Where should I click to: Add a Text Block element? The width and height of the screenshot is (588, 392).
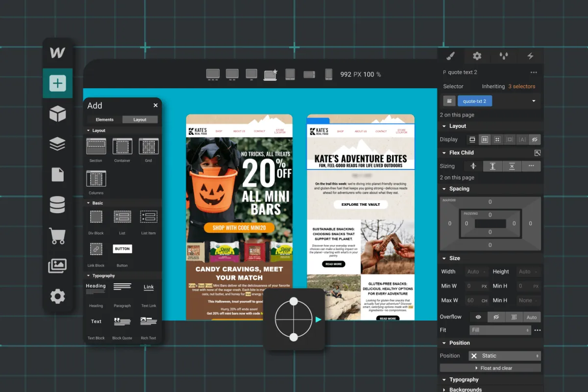[96, 321]
